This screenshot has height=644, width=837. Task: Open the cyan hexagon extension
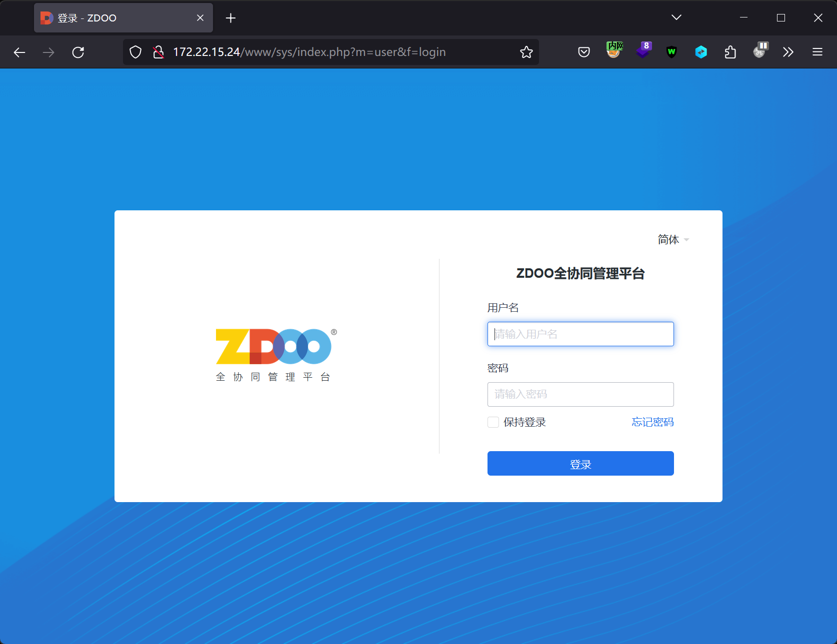pos(701,52)
